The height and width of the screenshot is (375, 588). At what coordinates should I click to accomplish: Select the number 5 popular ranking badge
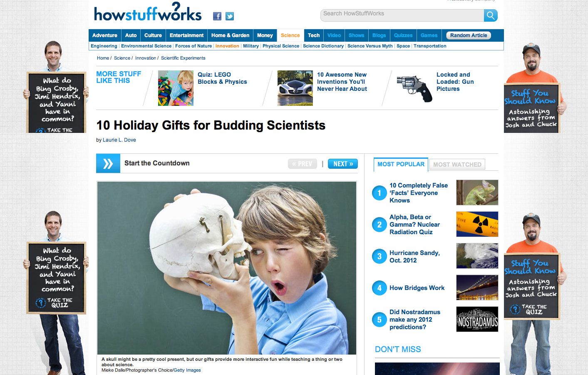(380, 320)
